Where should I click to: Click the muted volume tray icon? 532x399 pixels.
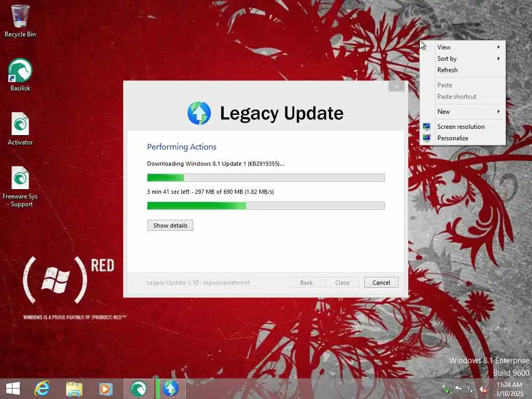point(483,389)
